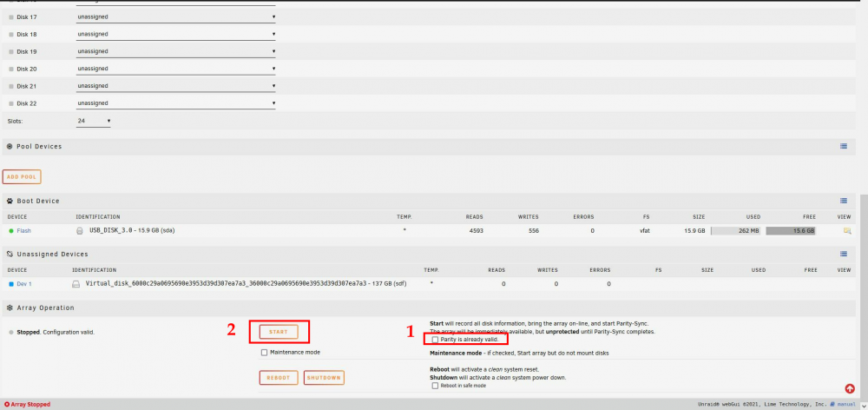The image size is (868, 410).
Task: Open the Disk 18 device dropdown
Action: coord(176,35)
